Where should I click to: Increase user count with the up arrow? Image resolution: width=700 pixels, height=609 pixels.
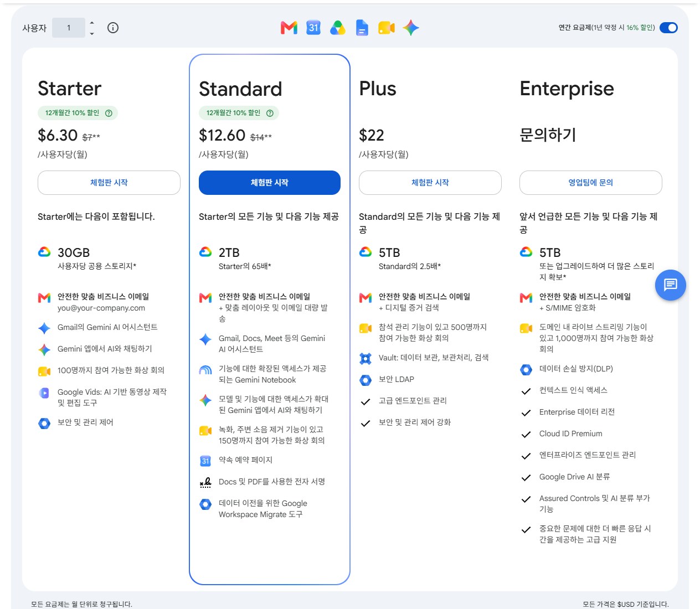click(92, 23)
